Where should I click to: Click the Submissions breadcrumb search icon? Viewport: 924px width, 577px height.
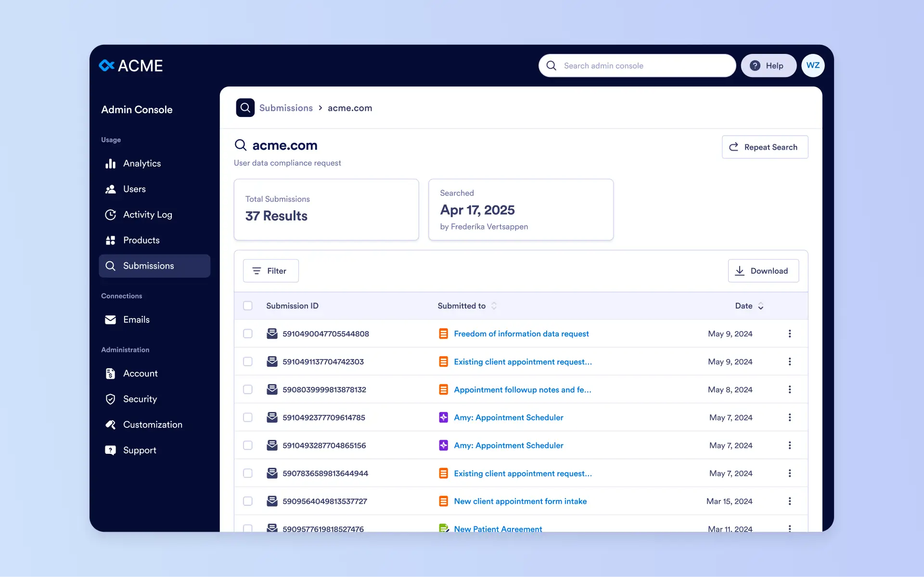tap(245, 108)
